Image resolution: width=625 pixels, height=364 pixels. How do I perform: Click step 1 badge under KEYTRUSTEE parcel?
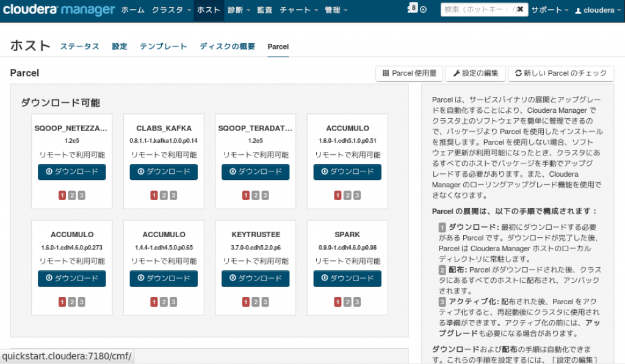[246, 302]
